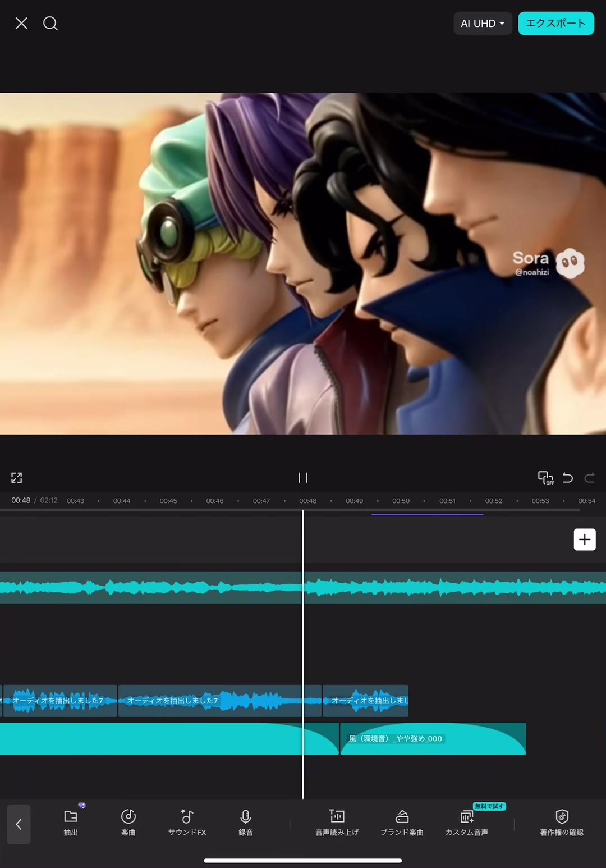Open the 抽出 extract tool
The image size is (606, 868).
71,823
